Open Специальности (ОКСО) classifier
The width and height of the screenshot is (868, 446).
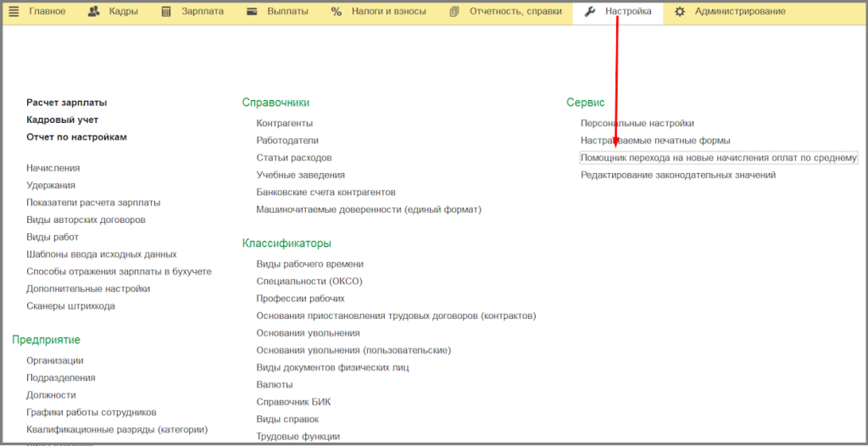click(x=309, y=281)
